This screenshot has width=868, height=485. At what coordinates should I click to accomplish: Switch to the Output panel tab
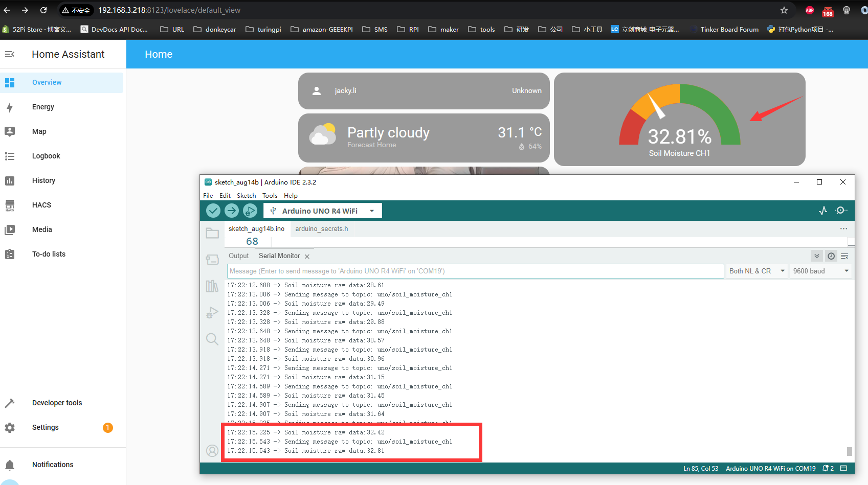point(238,256)
